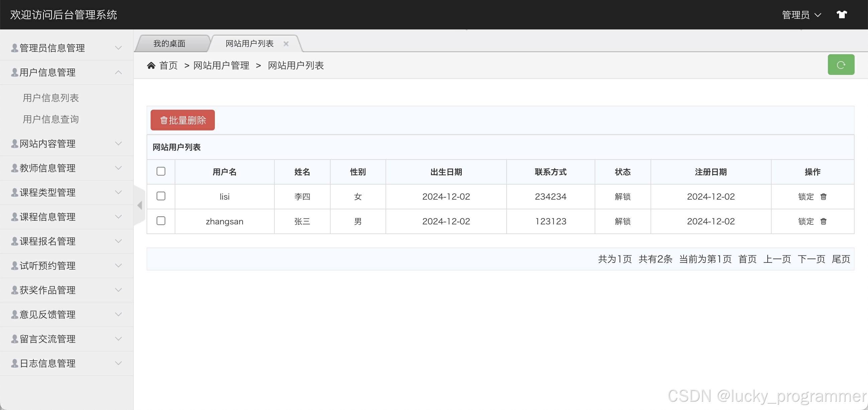Go to 下一页 in pagination
Viewport: 868px width, 410px height.
coord(811,259)
